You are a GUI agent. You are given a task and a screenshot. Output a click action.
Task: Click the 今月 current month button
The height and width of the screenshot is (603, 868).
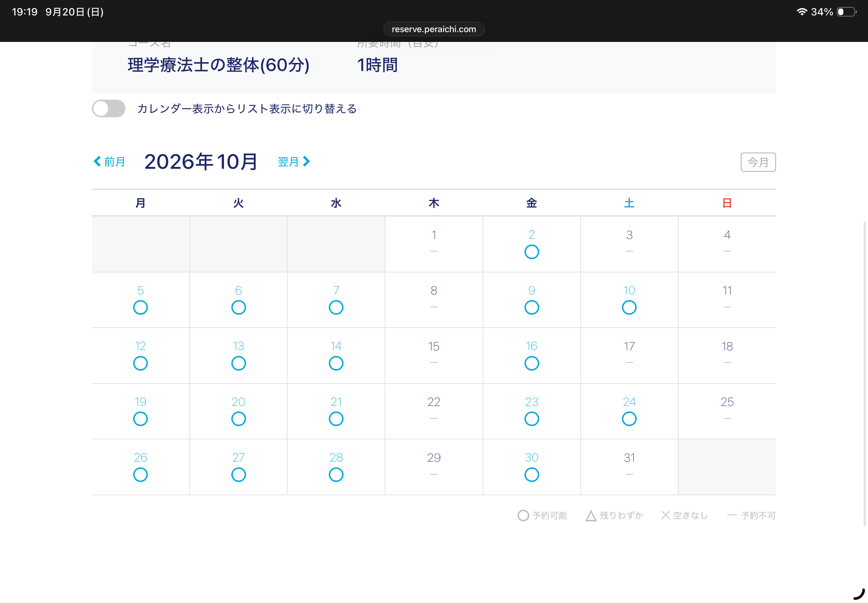758,162
